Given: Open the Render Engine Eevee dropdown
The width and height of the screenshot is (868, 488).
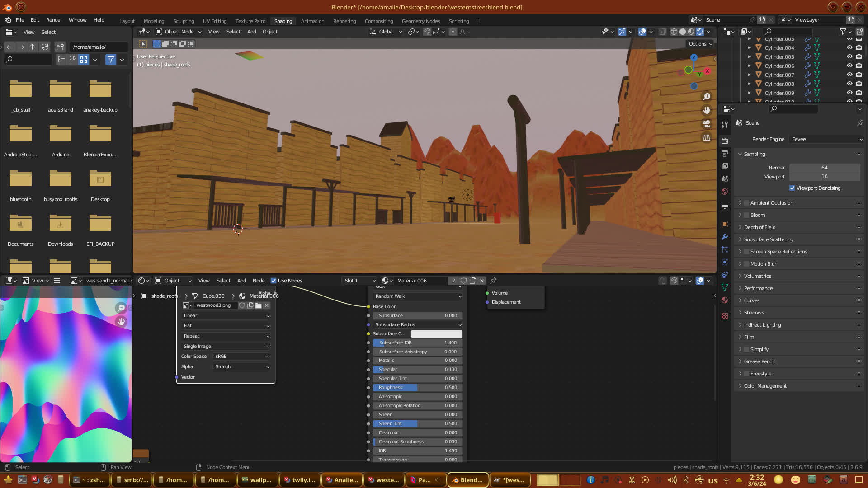Looking at the screenshot, I should click(x=827, y=139).
